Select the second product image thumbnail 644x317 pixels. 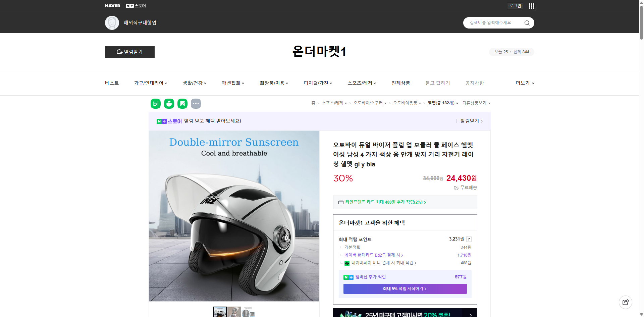[234, 312]
